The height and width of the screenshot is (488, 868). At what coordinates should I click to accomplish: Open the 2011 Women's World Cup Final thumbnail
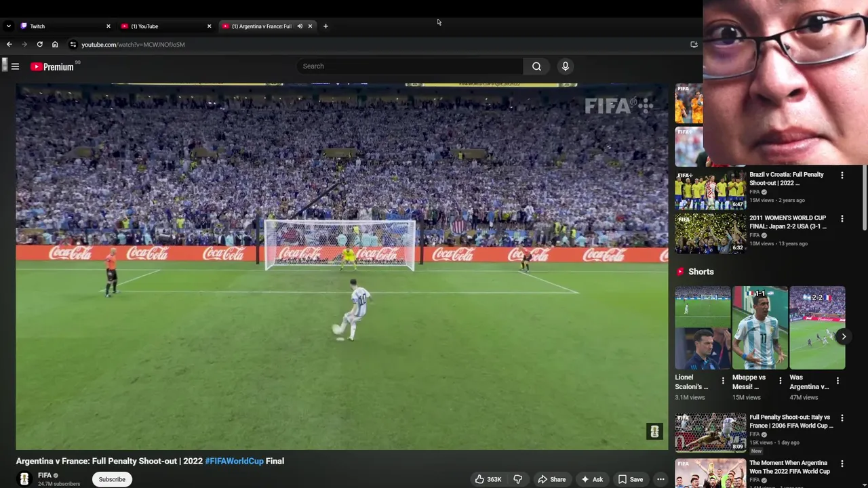click(x=710, y=233)
